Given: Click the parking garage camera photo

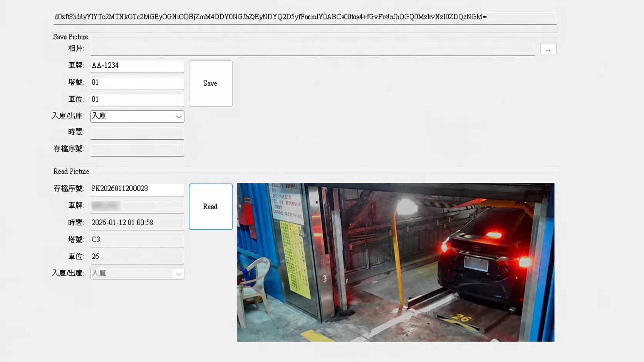Looking at the screenshot, I should tap(396, 262).
